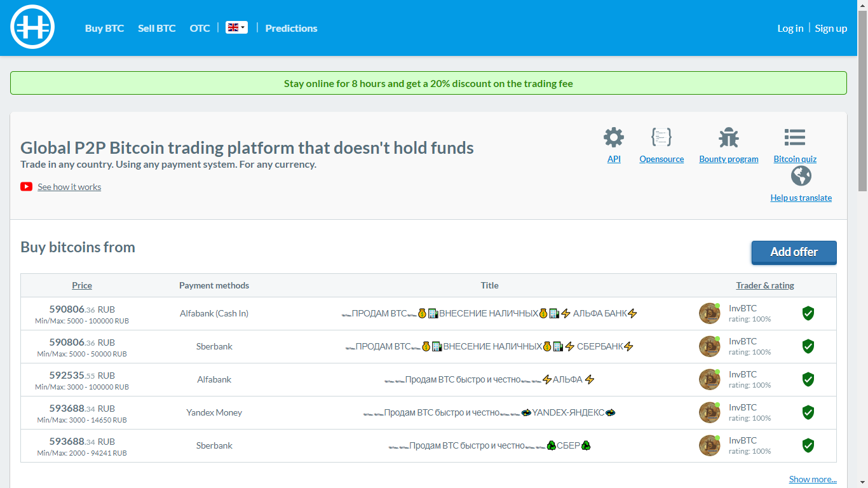Open the АЛЬФА quick sale offer title
The image size is (868, 488).
click(x=489, y=379)
